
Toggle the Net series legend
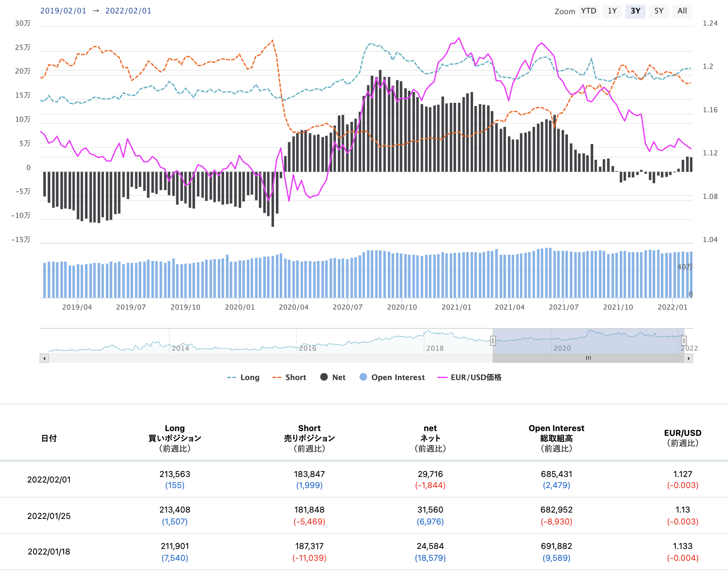pyautogui.click(x=333, y=377)
